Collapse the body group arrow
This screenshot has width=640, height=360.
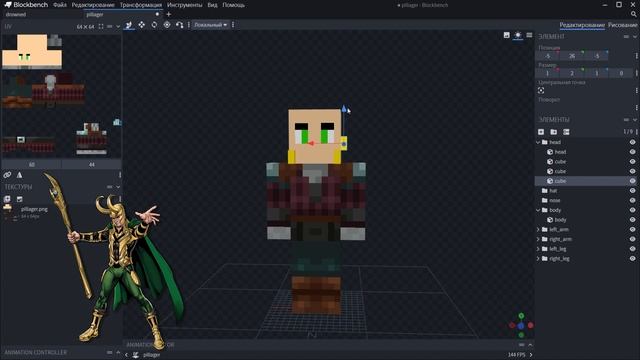(x=538, y=210)
